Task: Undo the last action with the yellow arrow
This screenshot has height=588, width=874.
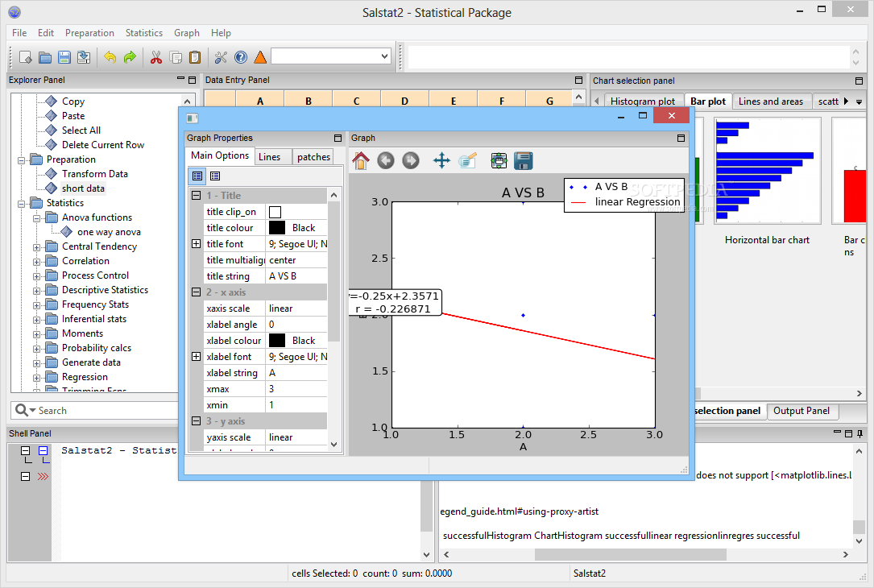Action: pyautogui.click(x=110, y=57)
